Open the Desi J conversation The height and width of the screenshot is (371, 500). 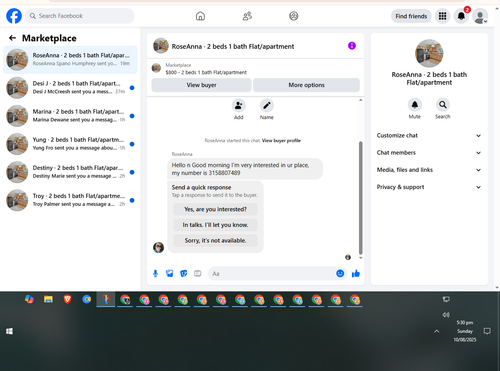pyautogui.click(x=70, y=88)
